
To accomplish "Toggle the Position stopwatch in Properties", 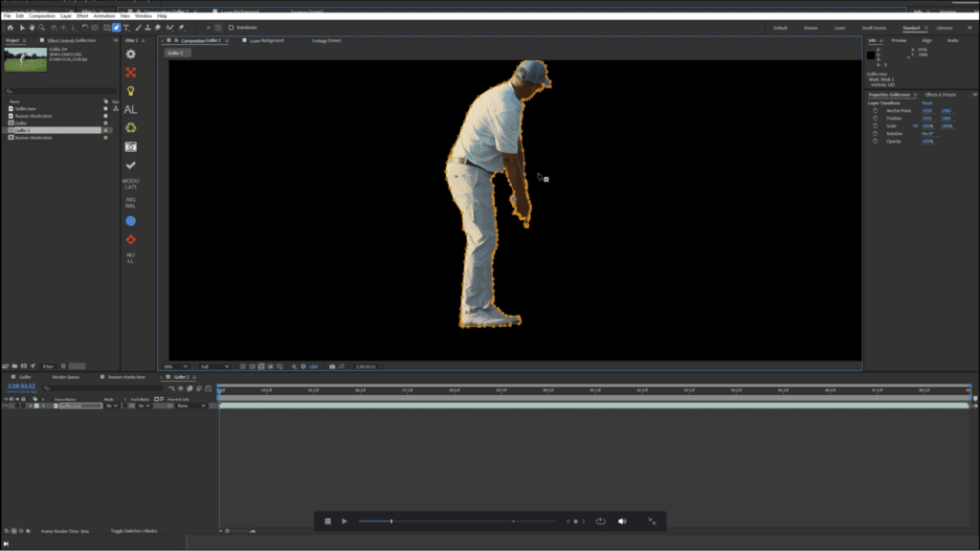I will tap(875, 118).
